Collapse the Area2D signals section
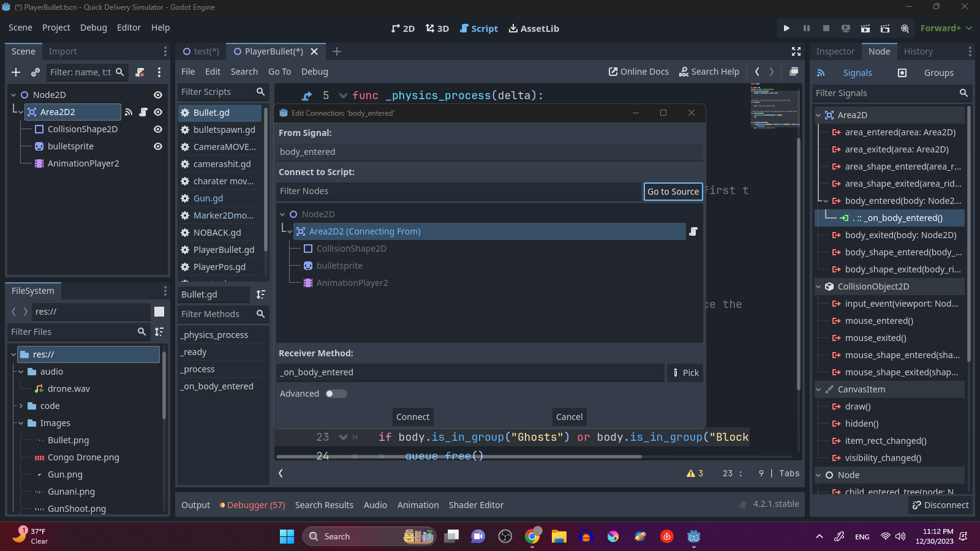The width and height of the screenshot is (980, 551). (819, 115)
